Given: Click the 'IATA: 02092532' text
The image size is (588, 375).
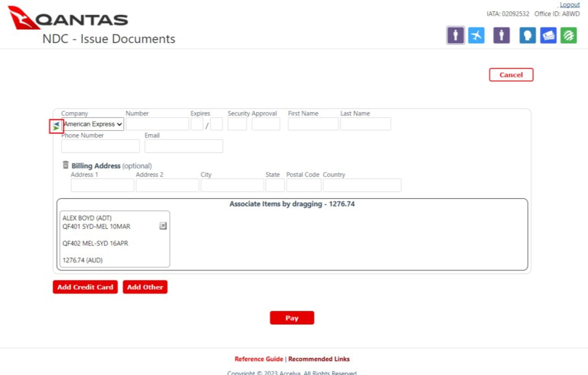Looking at the screenshot, I should pyautogui.click(x=509, y=14).
